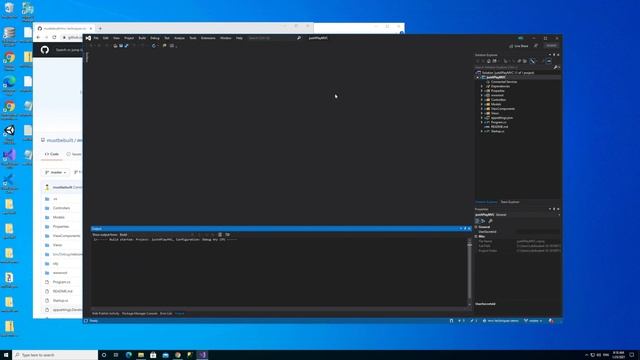Click the Save All toolbar icon

click(126, 46)
